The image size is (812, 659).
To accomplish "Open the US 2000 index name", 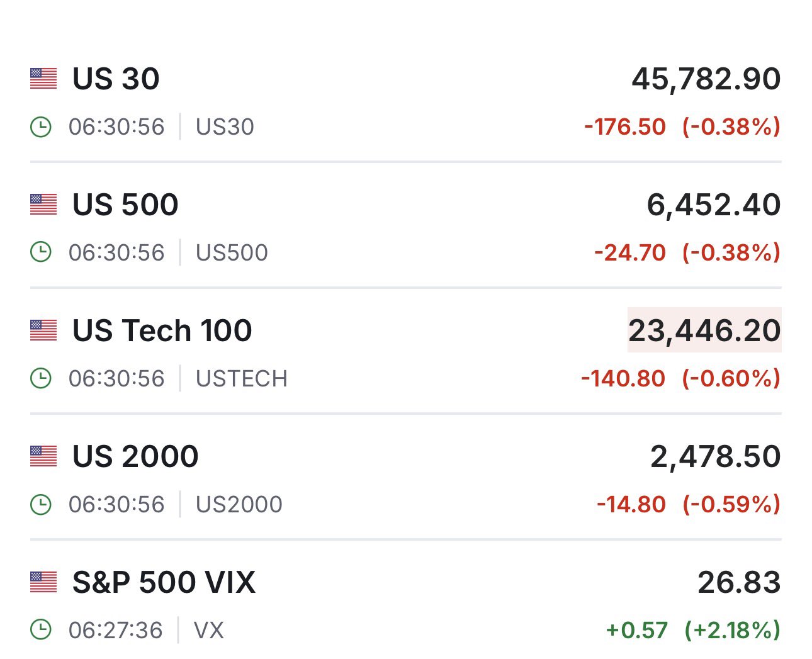I will click(135, 456).
